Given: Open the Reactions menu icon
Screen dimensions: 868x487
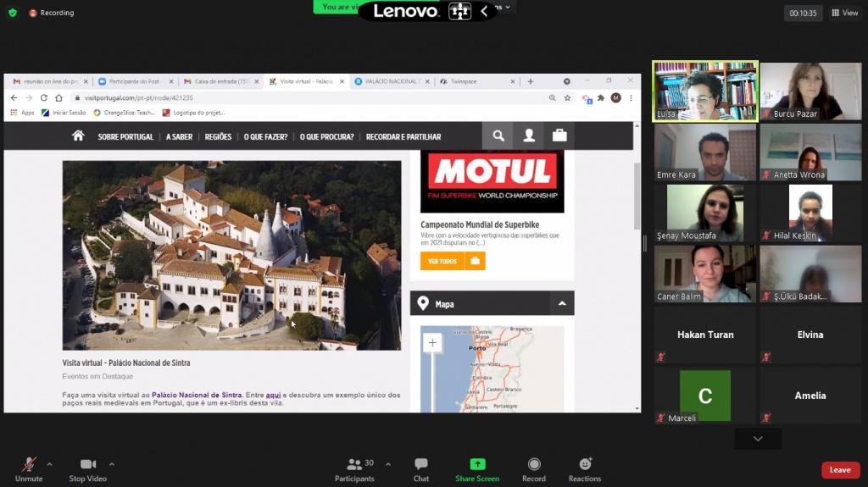Looking at the screenshot, I should (585, 465).
